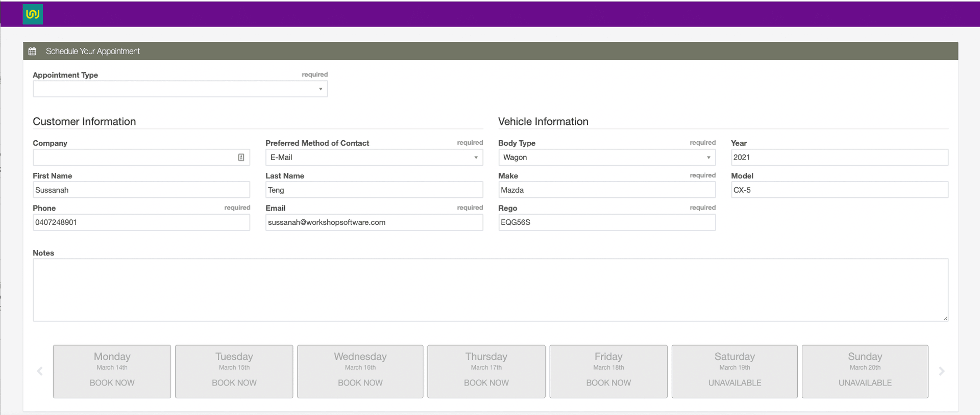Click the Notes label
Viewport: 980px width, 415px height.
point(43,253)
